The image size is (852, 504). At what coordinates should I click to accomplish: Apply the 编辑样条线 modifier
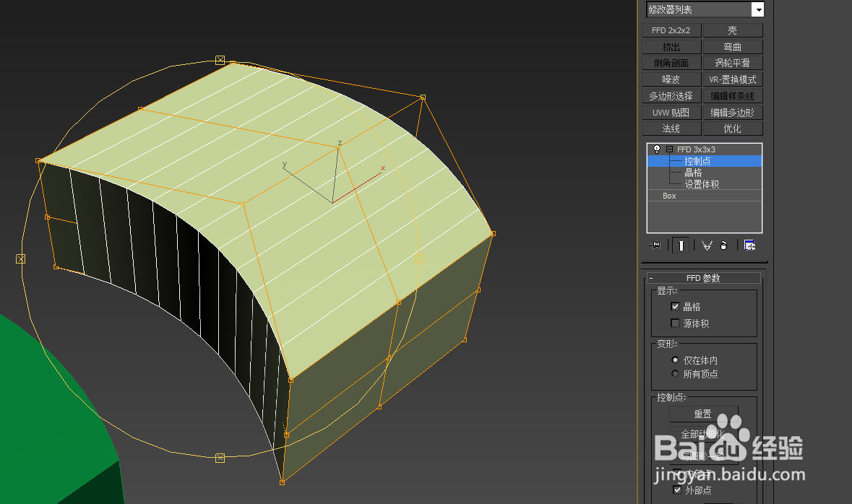click(x=733, y=96)
